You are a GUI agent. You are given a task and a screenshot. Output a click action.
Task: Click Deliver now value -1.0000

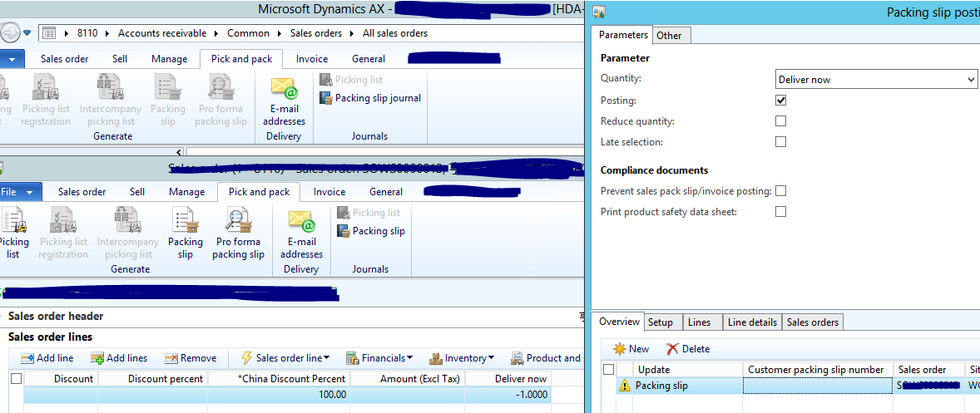click(508, 395)
